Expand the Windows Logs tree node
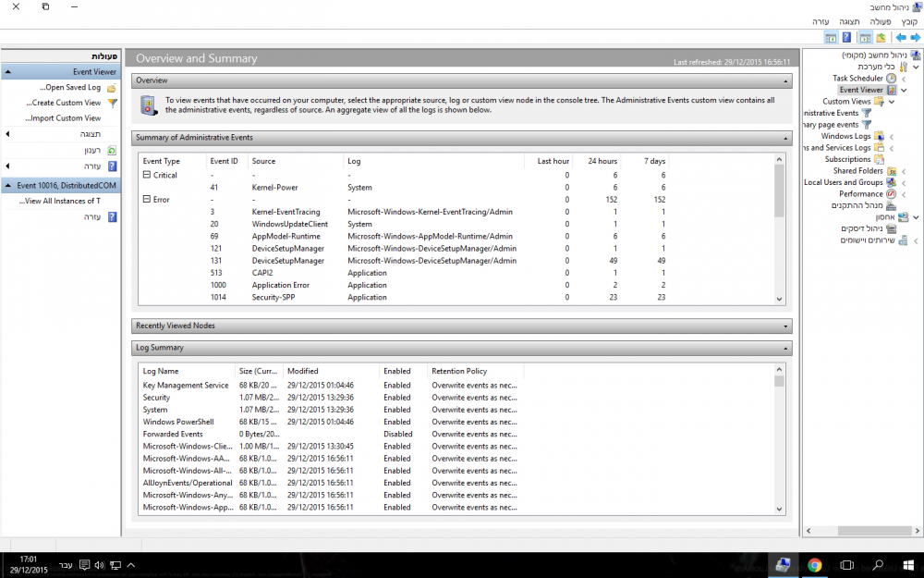Screen dimensions: 924x578 coord(892,136)
